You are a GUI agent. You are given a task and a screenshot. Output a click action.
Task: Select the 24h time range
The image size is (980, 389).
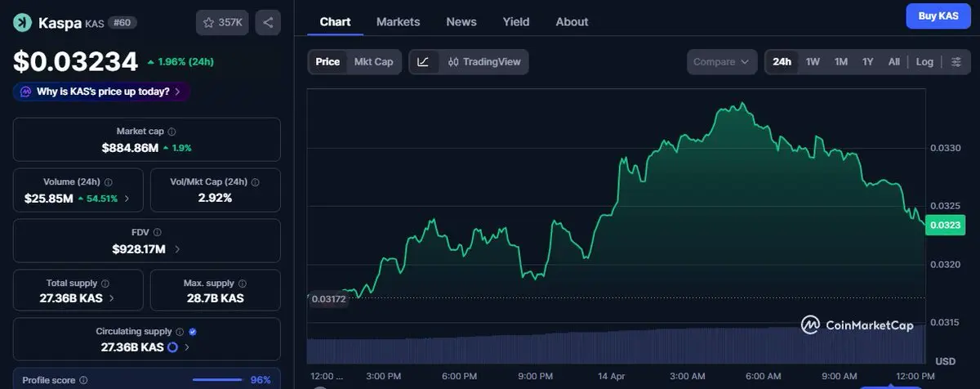782,62
